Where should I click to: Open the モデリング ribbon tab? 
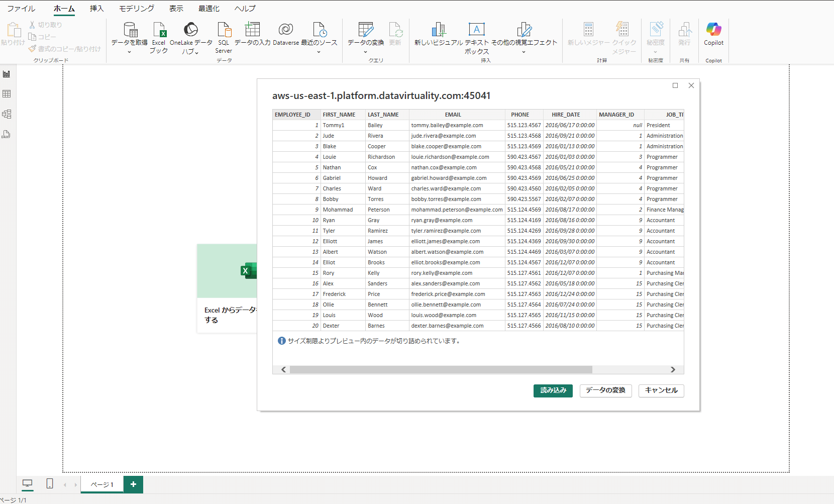pos(136,9)
